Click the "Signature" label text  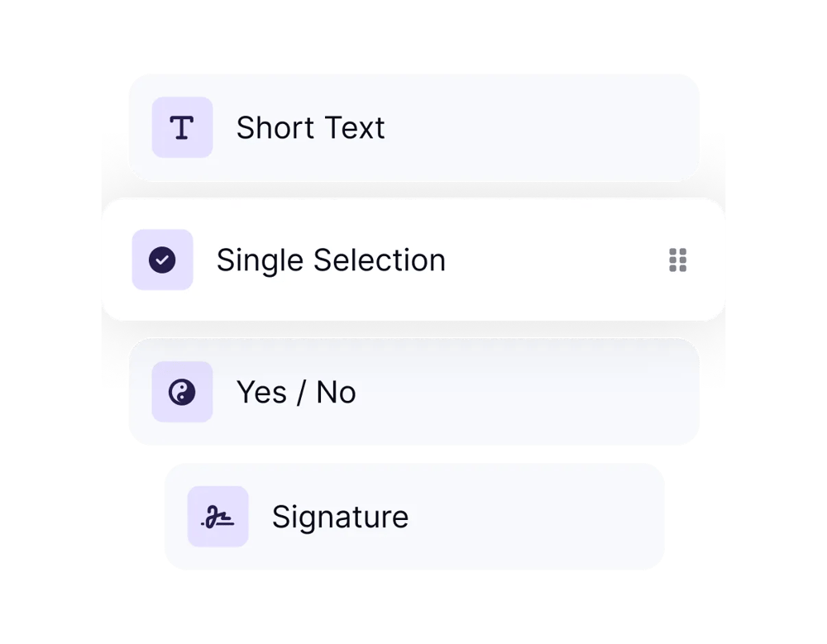340,518
